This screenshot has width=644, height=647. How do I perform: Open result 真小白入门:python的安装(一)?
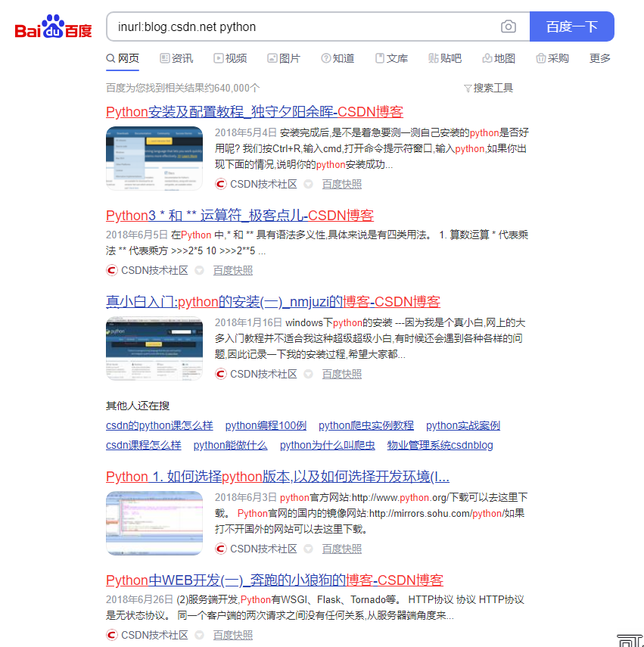point(273,302)
